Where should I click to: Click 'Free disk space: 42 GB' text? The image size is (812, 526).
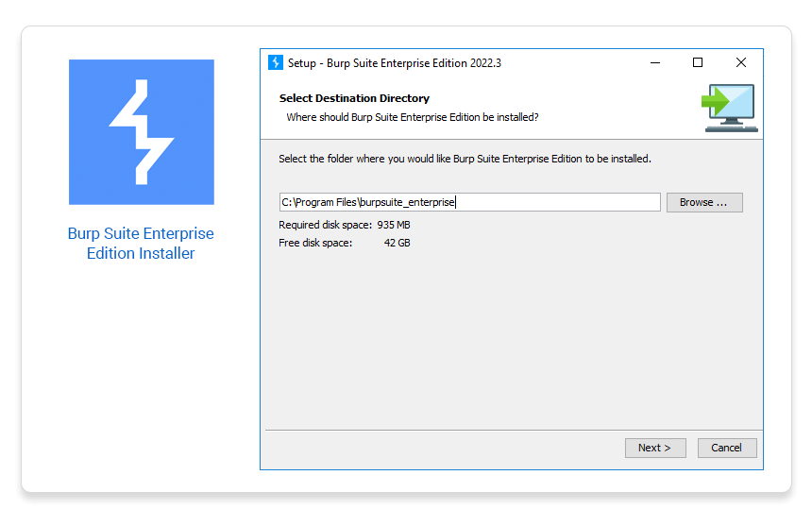pos(345,243)
